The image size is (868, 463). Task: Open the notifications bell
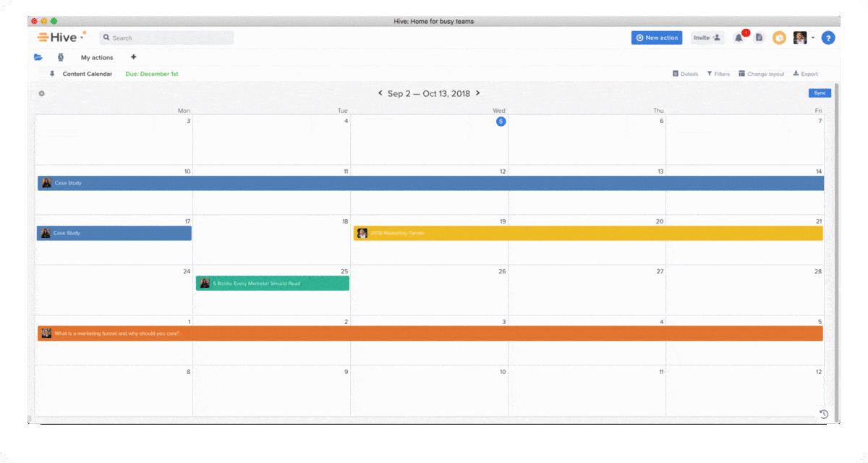coord(739,38)
